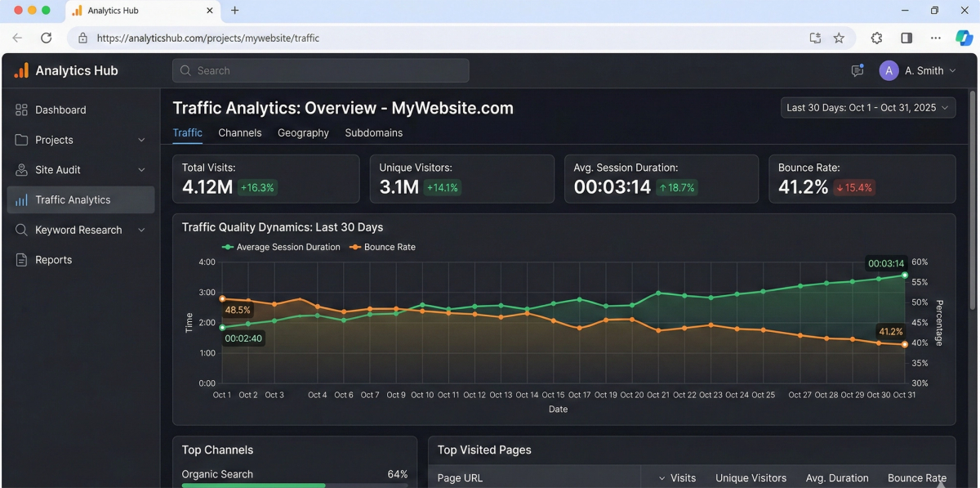Go back with browser back arrow
The width and height of the screenshot is (980, 488).
pyautogui.click(x=17, y=38)
